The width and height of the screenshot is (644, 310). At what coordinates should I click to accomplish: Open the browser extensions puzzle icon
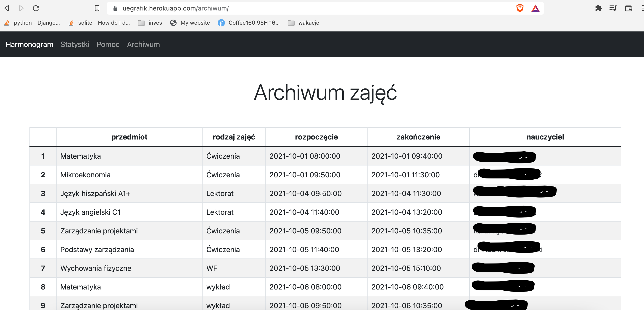click(x=599, y=8)
